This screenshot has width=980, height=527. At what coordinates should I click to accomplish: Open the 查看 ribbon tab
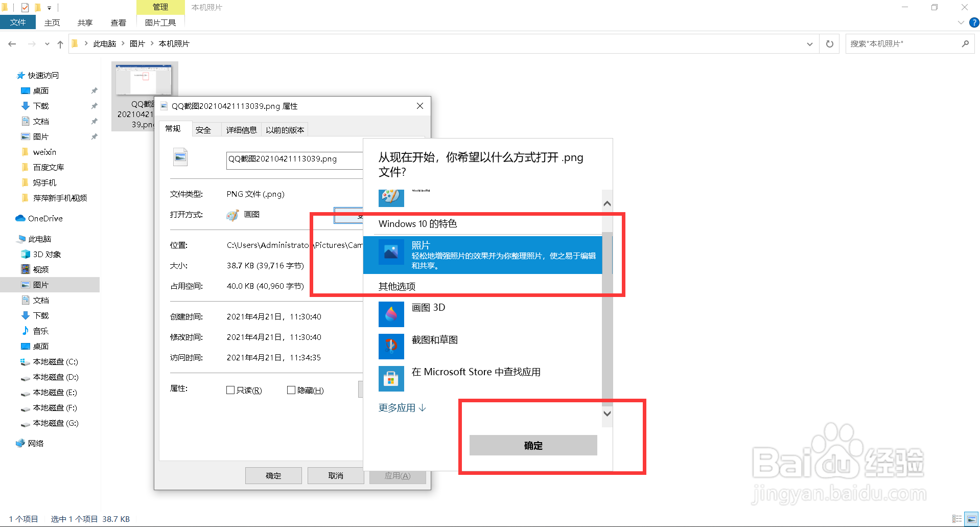point(119,22)
